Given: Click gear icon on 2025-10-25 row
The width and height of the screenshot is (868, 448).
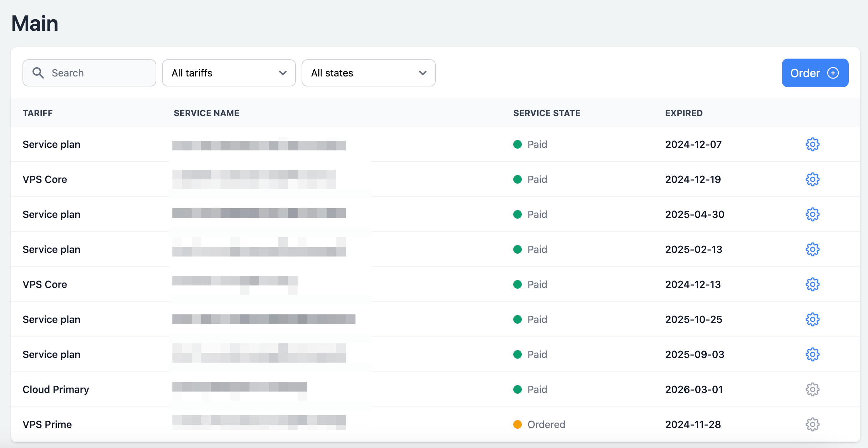Looking at the screenshot, I should click(x=812, y=319).
